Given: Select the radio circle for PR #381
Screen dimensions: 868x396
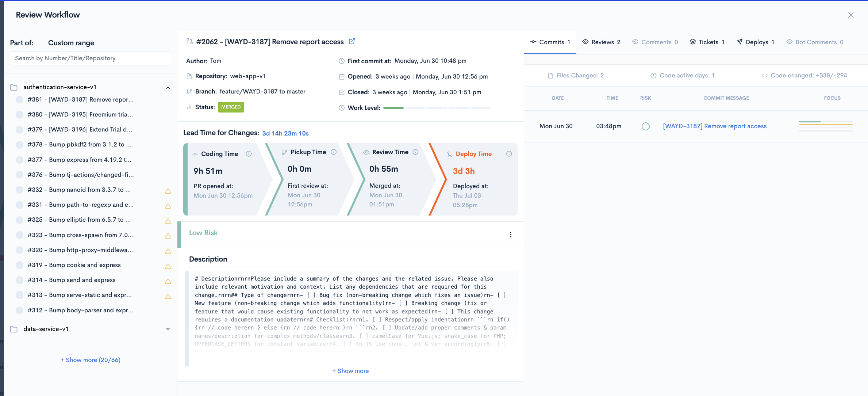Looking at the screenshot, I should (20, 99).
